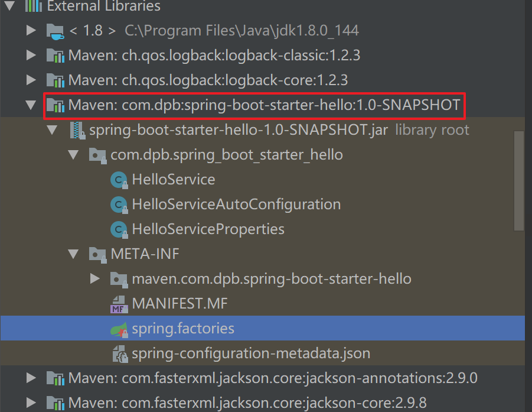Select Maven: com.fasterxml.jackson.core:jackson-core:2.9.8 entry
This screenshot has width=532, height=412.
pos(247,403)
